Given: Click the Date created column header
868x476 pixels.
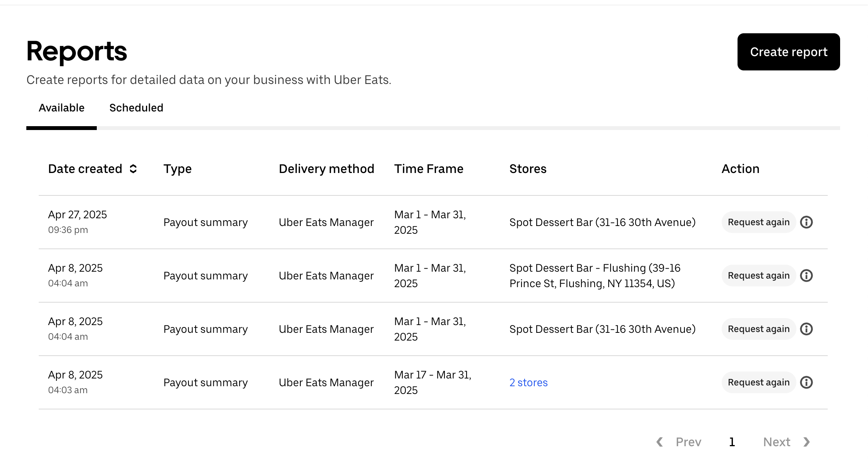Looking at the screenshot, I should pos(85,169).
